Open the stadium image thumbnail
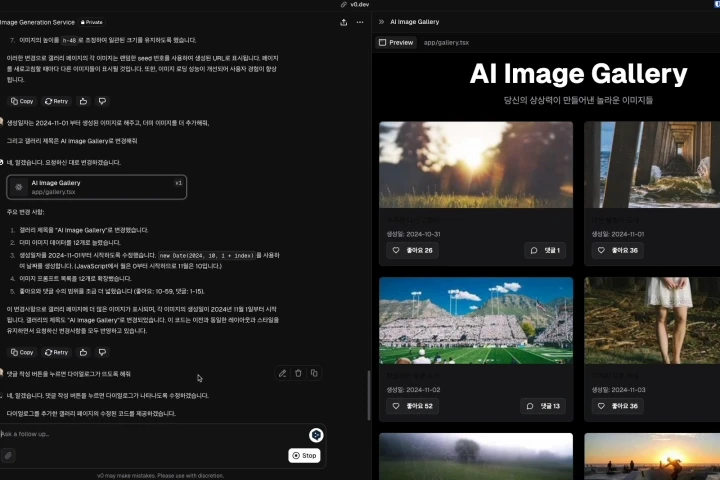The height and width of the screenshot is (480, 720). coord(476,320)
